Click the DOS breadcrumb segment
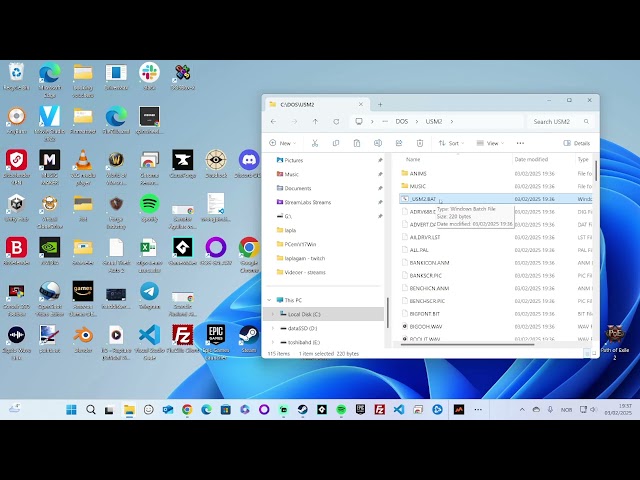Screen dimensions: 640x480 click(x=402, y=122)
